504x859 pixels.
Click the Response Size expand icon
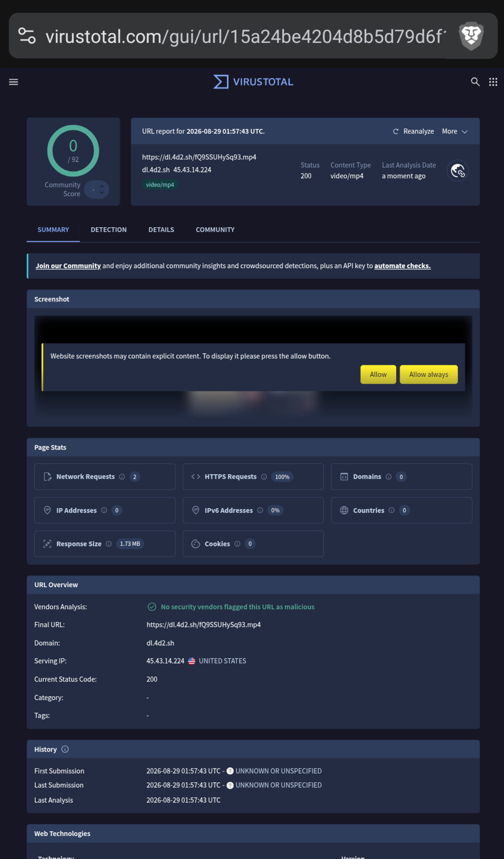coord(47,544)
